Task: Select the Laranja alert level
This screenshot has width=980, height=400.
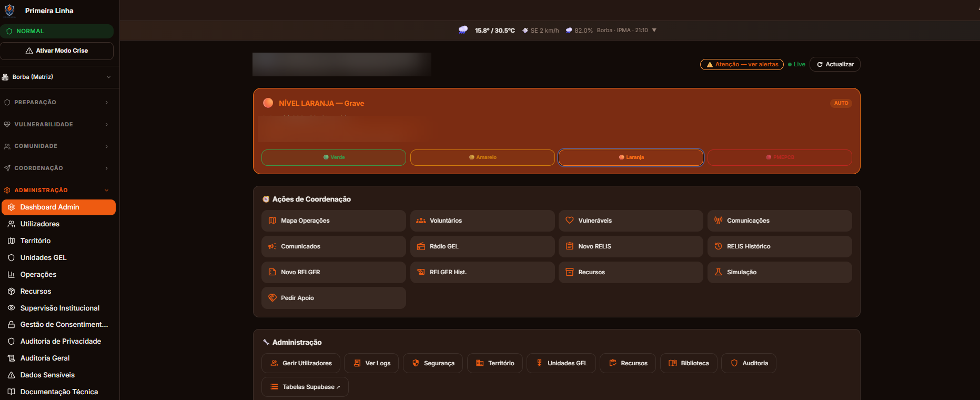Action: click(x=631, y=157)
